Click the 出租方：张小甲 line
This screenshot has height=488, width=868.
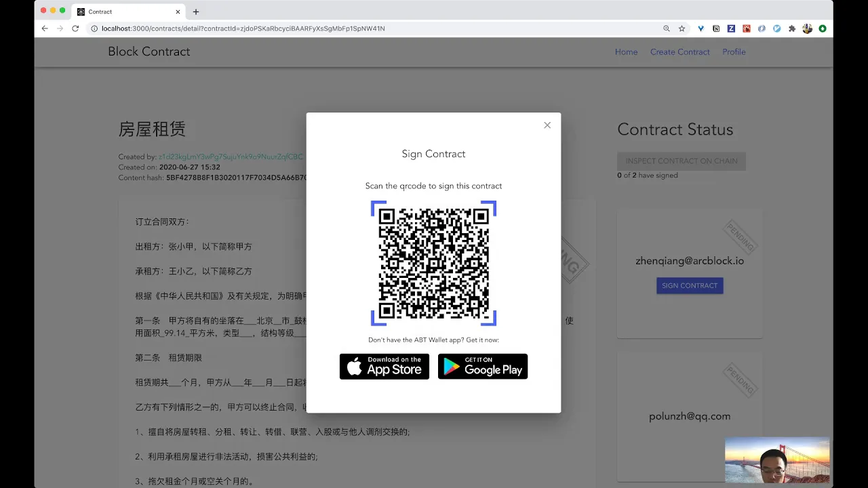[193, 246]
